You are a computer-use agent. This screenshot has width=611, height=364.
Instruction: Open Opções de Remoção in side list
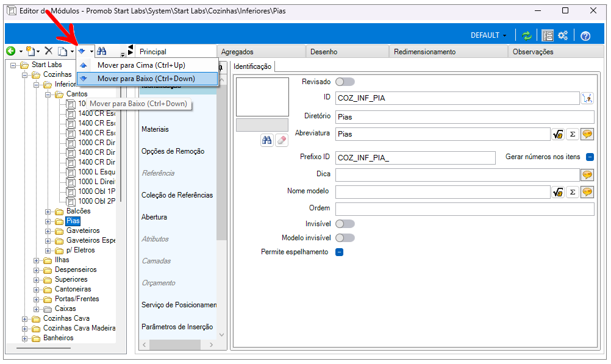(x=173, y=151)
